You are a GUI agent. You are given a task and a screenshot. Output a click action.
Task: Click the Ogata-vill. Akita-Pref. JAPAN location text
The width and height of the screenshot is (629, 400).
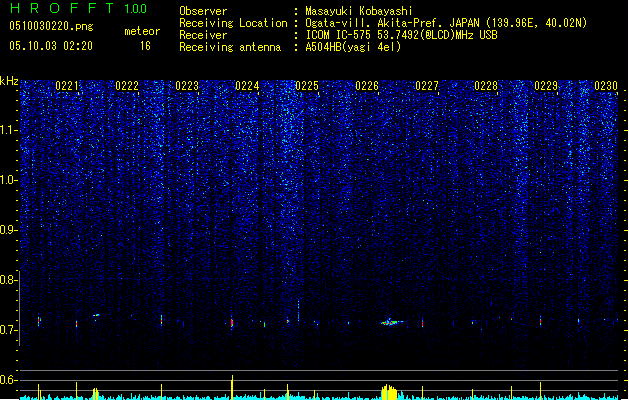tap(446, 23)
